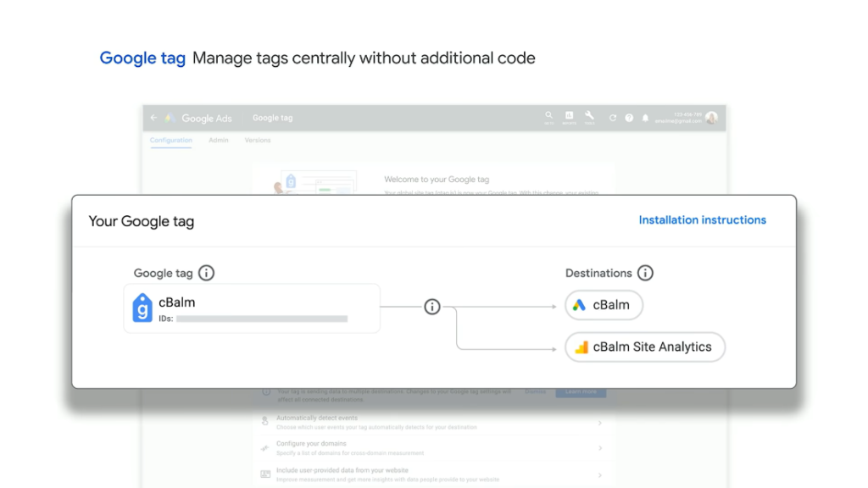Open the notifications bell icon
868x488 pixels.
645,118
